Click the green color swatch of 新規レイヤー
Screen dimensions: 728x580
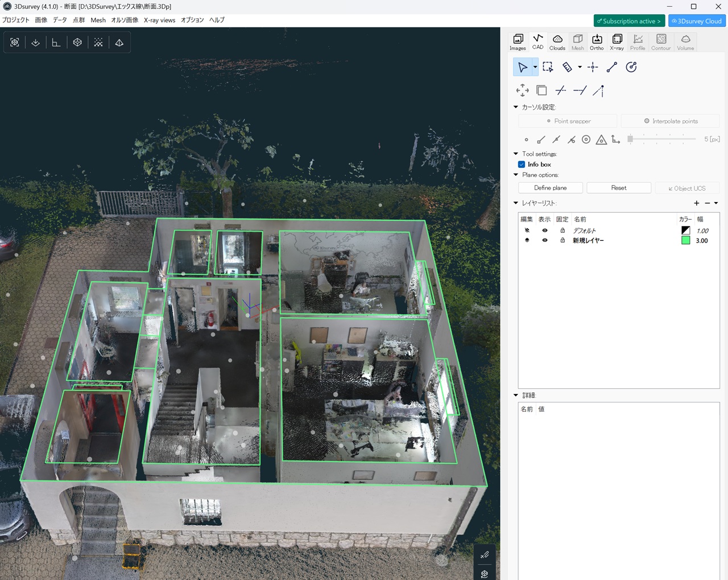[x=685, y=241]
